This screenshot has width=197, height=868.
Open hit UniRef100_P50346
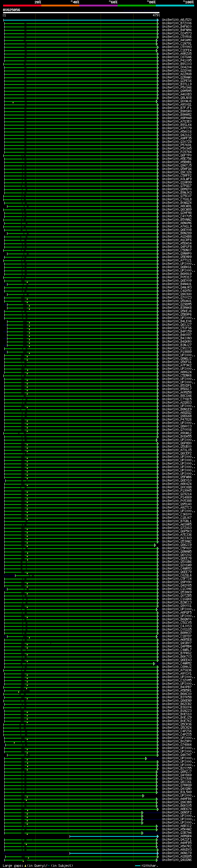coord(177,88)
